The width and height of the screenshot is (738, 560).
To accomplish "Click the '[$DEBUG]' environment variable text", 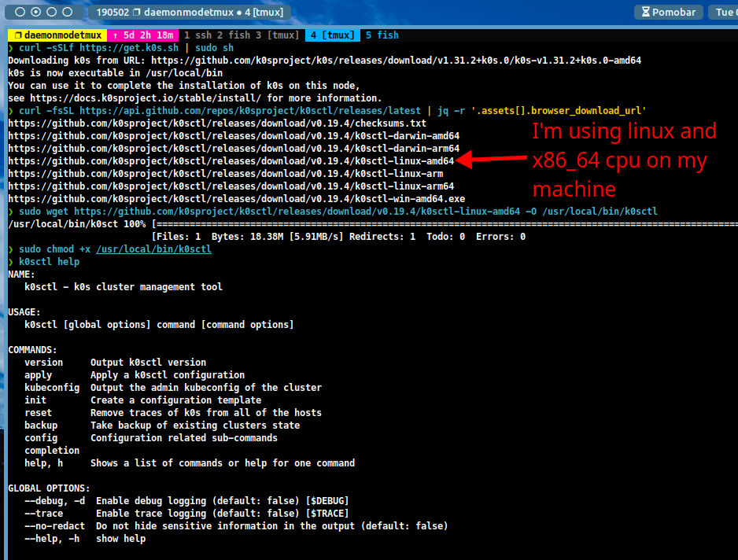I will (327, 501).
